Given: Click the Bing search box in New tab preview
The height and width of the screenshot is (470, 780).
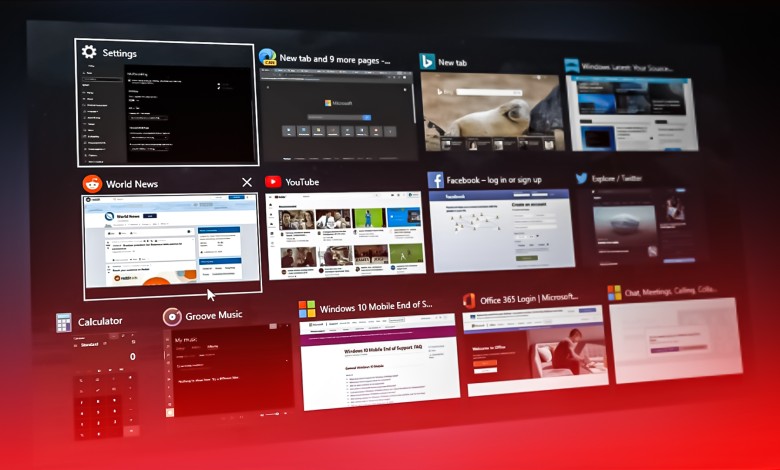Looking at the screenshot, I should click(489, 92).
